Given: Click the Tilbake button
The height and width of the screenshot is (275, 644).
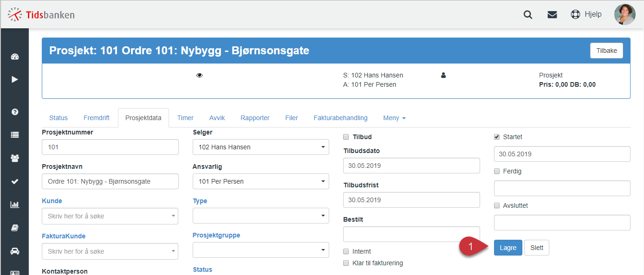Looking at the screenshot, I should (x=606, y=51).
